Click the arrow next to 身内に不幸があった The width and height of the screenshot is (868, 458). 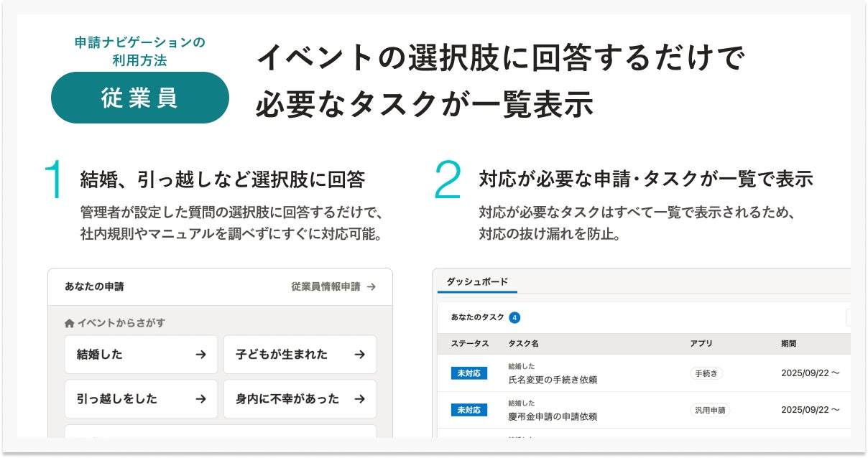(360, 399)
